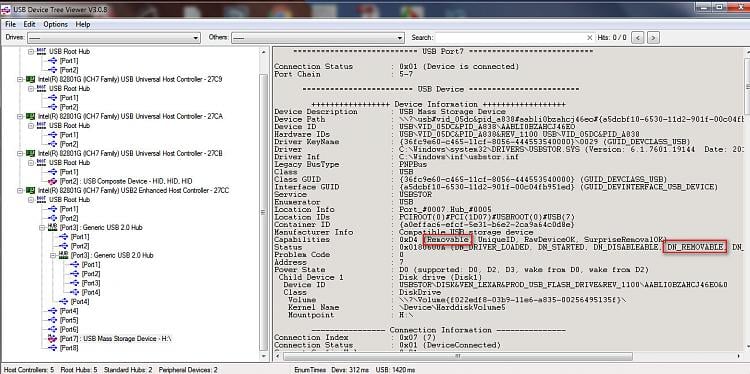Viewport: 750px width, 374px height.
Task: Collapse the 27CC Enhanced Host Controller node
Action: pos(20,190)
